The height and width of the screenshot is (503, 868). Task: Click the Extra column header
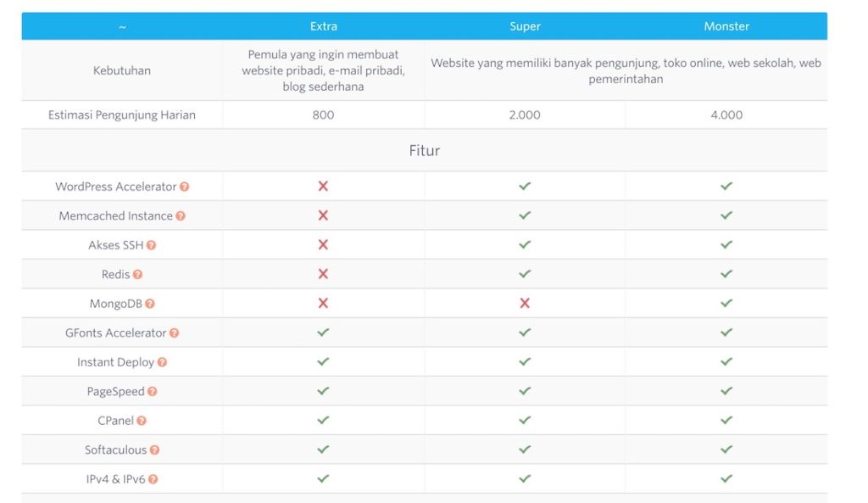(323, 26)
